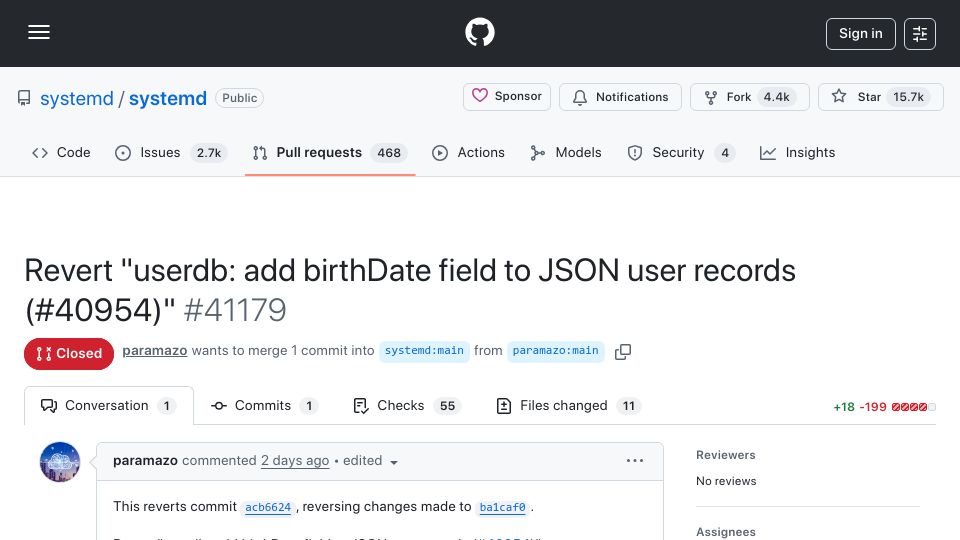Screen dimensions: 960x540
Task: Click the 'No reviews' text
Action: 726,481
